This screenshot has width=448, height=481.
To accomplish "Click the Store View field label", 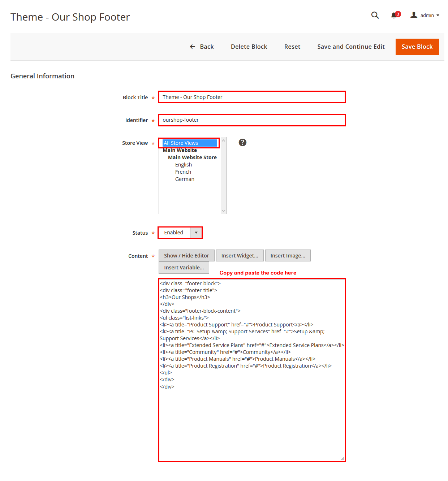I will [x=135, y=143].
